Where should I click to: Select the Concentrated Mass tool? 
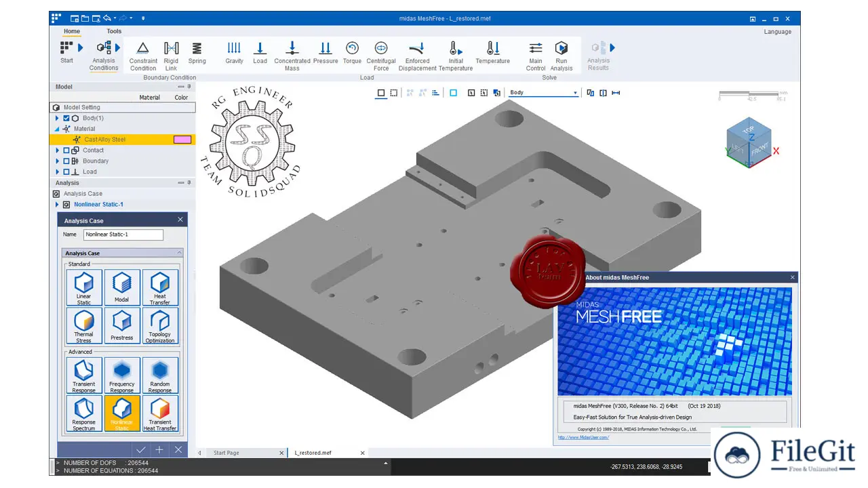[292, 56]
